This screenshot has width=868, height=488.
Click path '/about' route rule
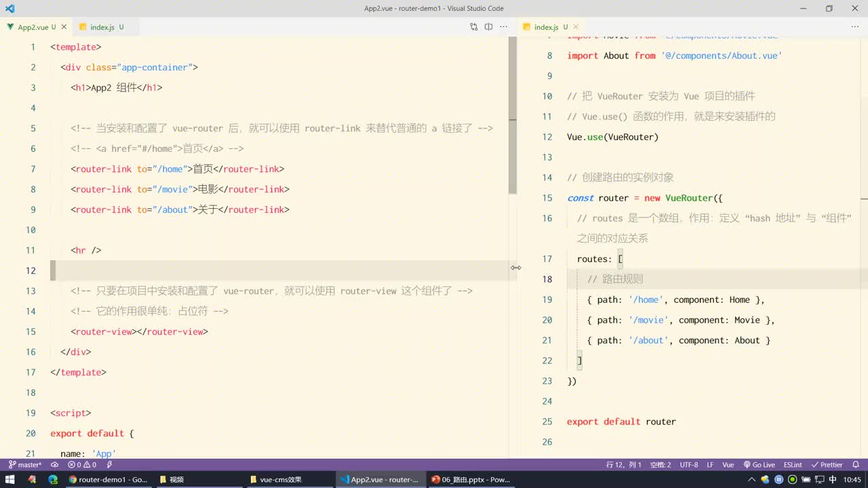pos(679,340)
